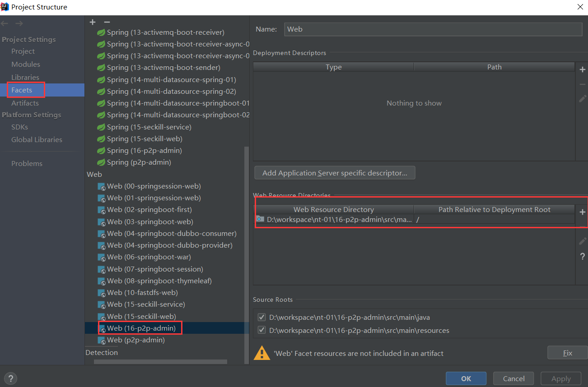Select Web (01-springsession-web) facet

(x=154, y=198)
